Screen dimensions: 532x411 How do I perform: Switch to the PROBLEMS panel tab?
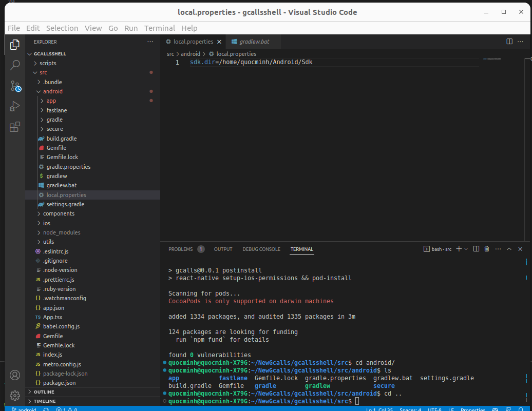(180, 249)
